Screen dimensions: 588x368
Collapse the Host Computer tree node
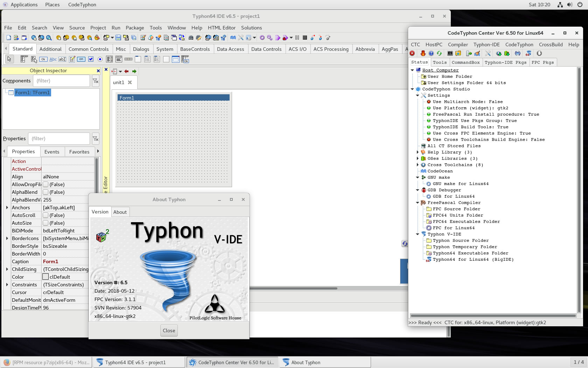coord(412,70)
